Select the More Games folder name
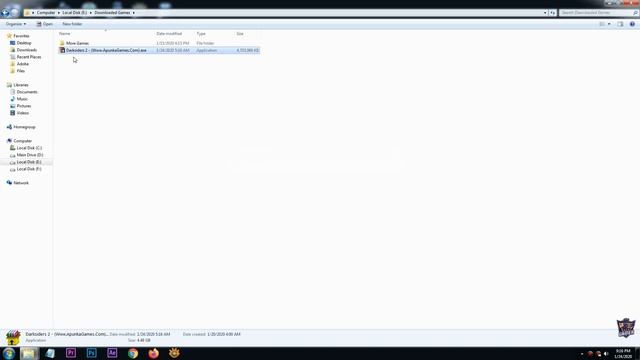This screenshot has height=360, width=640. click(77, 43)
